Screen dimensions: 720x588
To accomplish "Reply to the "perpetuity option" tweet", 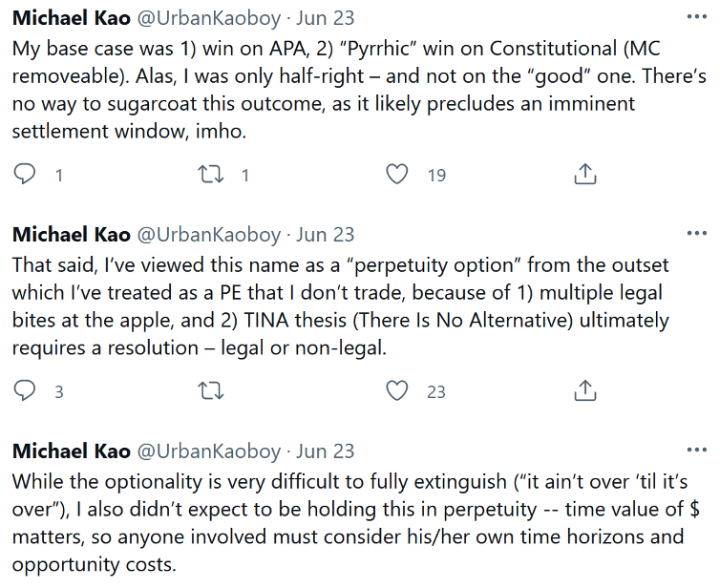I will (27, 390).
